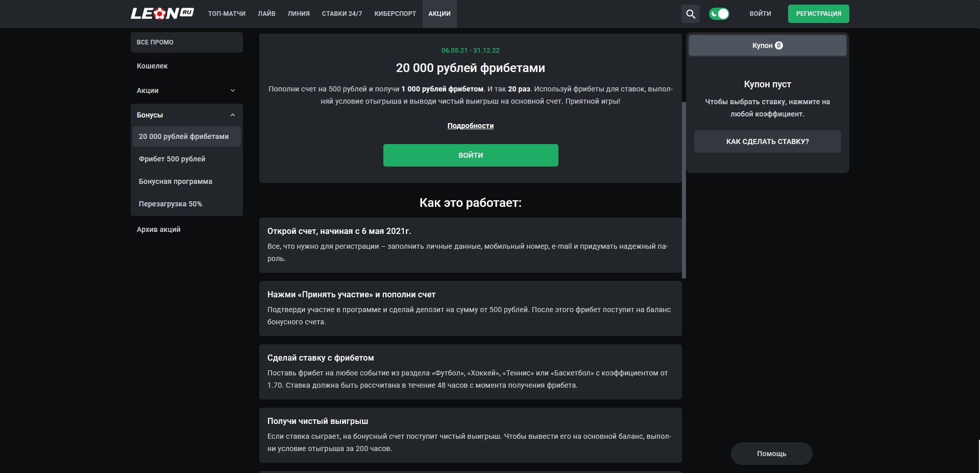Click КАК СДЕЛАТЬ СТАВКУ? button
This screenshot has width=980, height=473.
tap(768, 141)
